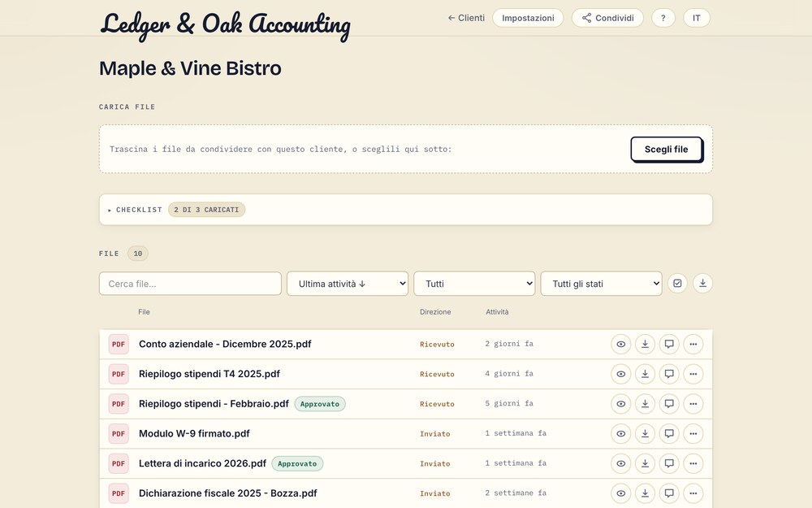Click the Direzione column header
The image size is (812, 508).
point(435,312)
